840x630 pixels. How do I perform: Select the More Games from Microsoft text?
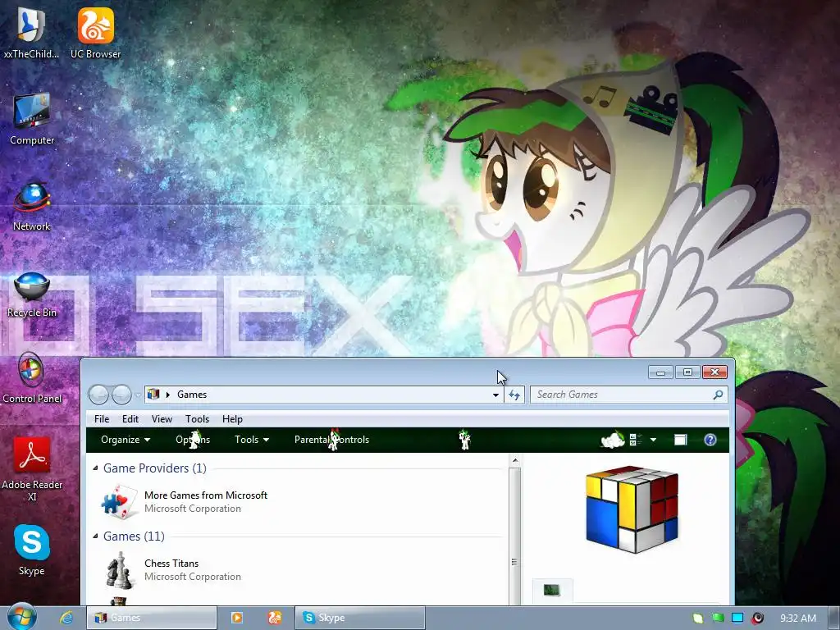click(206, 495)
